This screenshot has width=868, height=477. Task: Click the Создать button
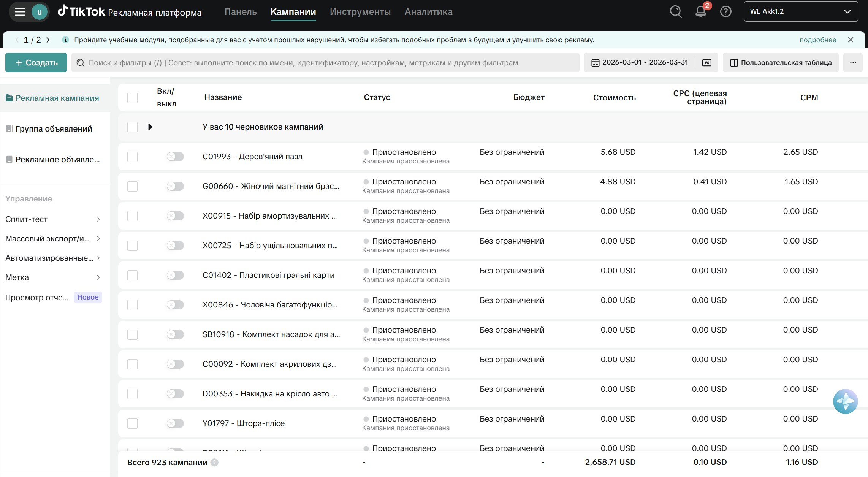(x=36, y=63)
